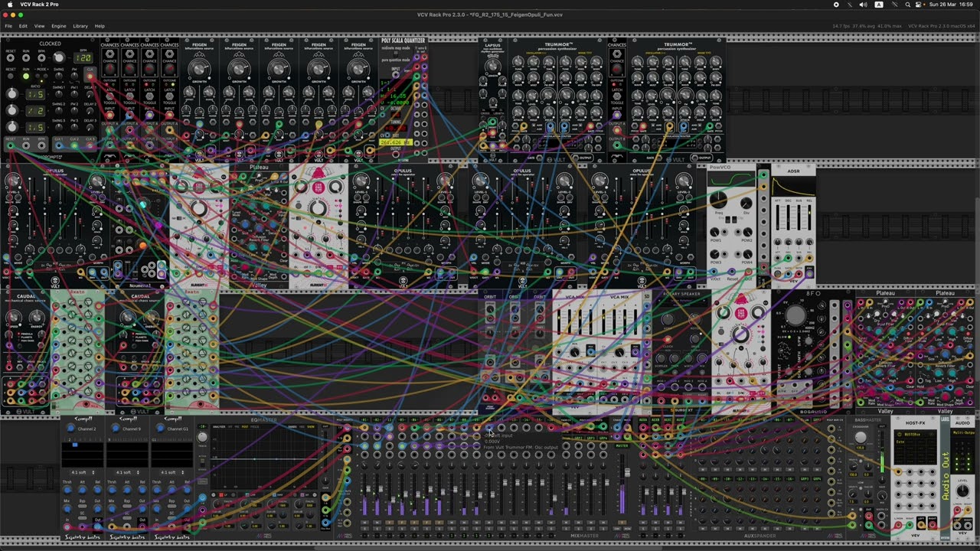
Task: Open the Engine menu
Action: pyautogui.click(x=58, y=26)
